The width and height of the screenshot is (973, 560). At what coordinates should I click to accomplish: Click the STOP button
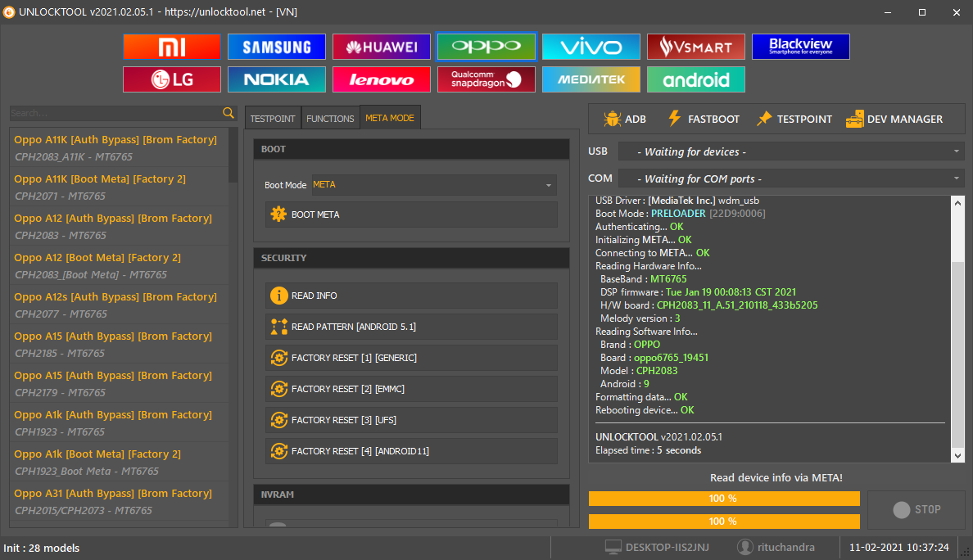(916, 510)
